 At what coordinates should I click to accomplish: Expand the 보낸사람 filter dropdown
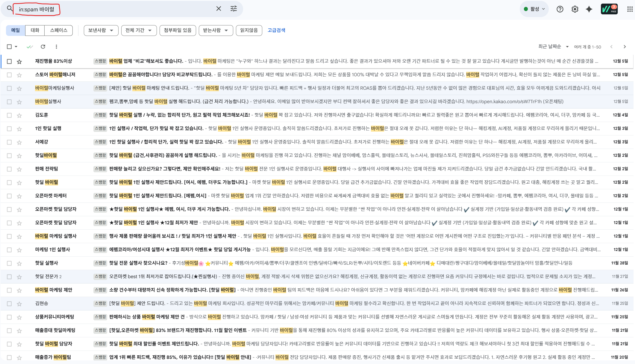click(101, 31)
